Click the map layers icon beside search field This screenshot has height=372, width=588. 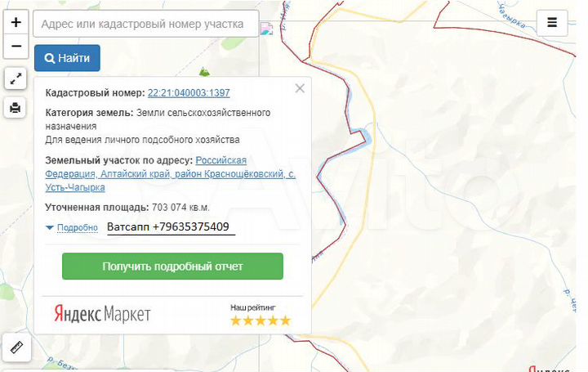click(266, 29)
